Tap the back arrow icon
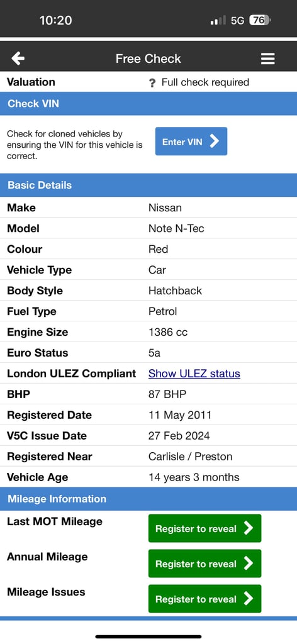Viewport: 297px width, 644px height. point(18,58)
